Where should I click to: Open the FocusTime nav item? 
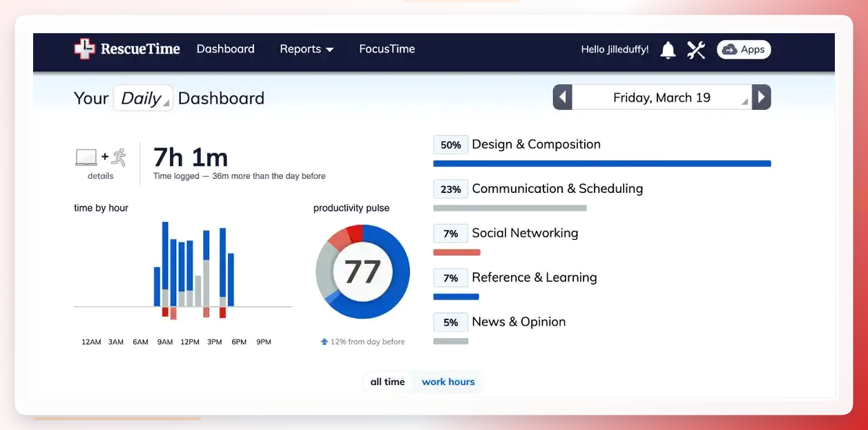(x=387, y=49)
